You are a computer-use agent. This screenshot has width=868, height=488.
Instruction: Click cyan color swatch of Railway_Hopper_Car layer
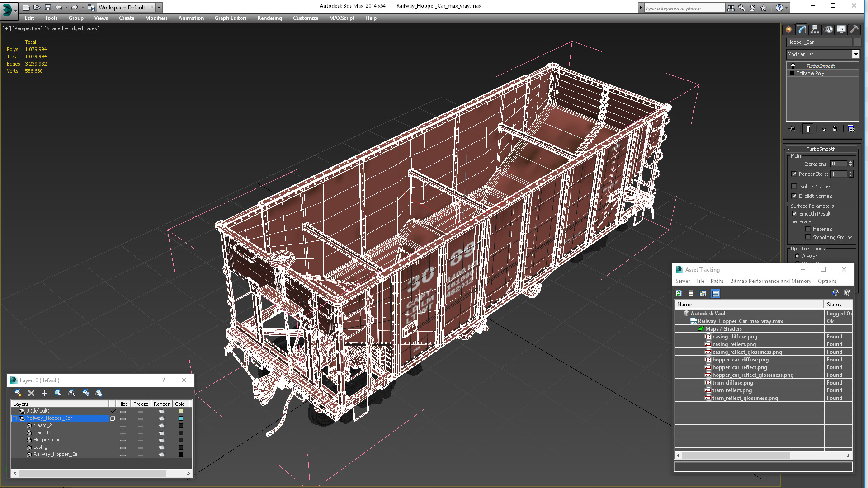point(181,418)
